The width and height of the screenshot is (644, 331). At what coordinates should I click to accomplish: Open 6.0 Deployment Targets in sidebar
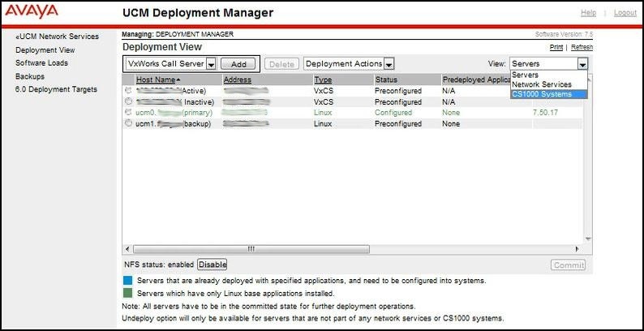coord(56,89)
